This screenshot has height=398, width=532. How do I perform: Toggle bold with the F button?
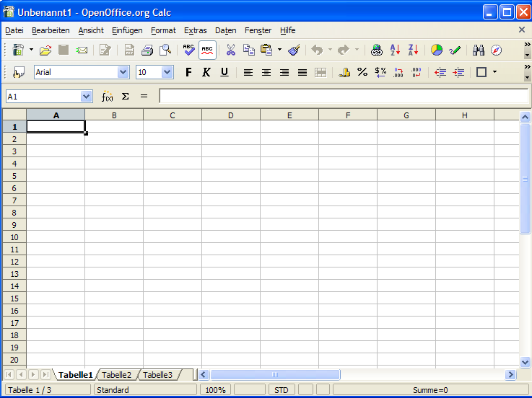point(188,72)
